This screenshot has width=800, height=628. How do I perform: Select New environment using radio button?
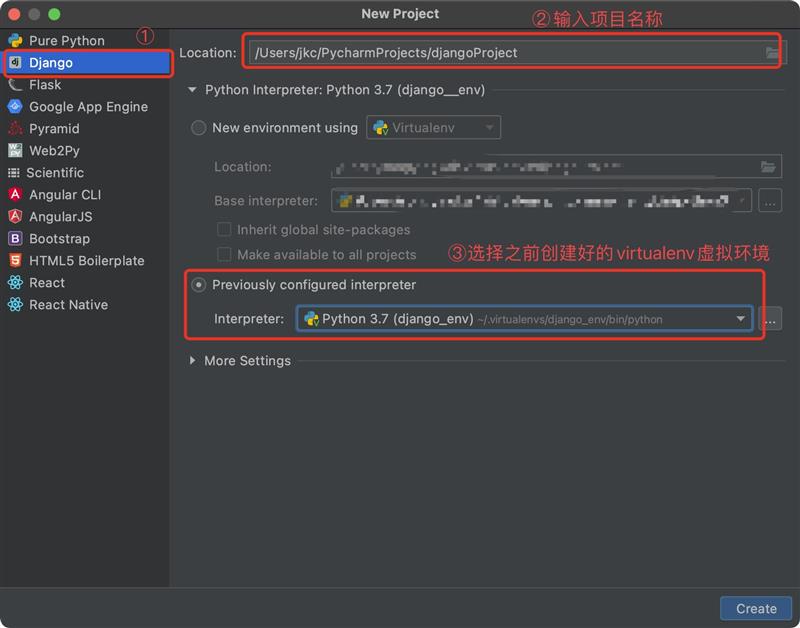(198, 128)
